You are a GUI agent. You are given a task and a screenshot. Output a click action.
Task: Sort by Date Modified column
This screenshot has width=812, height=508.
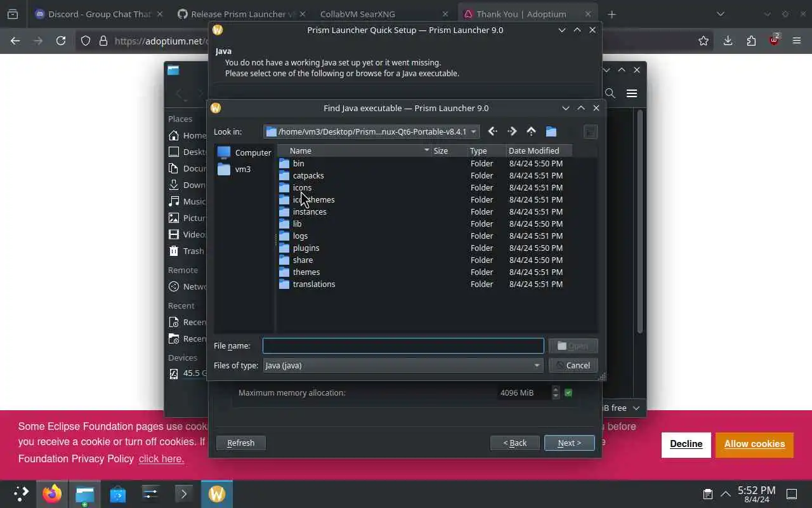[539, 150]
